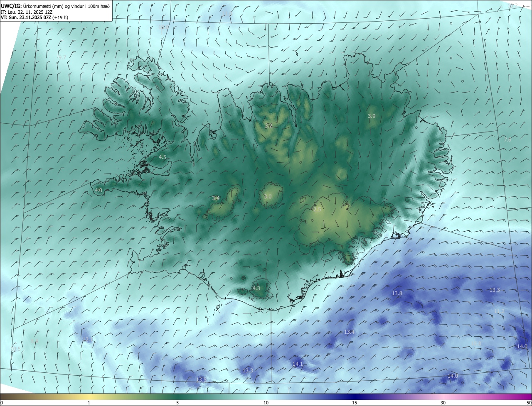Click color scale tick label 30
532x406 pixels.
(443, 403)
